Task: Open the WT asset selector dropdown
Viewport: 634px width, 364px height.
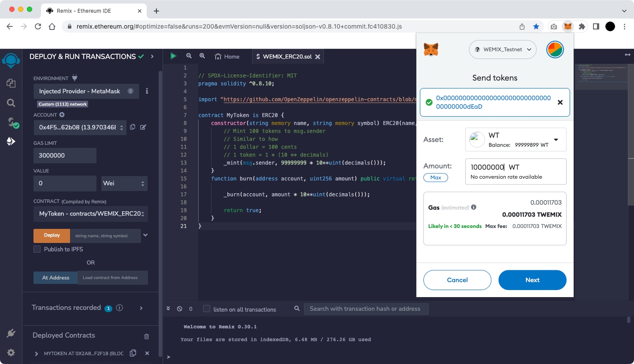Action: (x=515, y=140)
